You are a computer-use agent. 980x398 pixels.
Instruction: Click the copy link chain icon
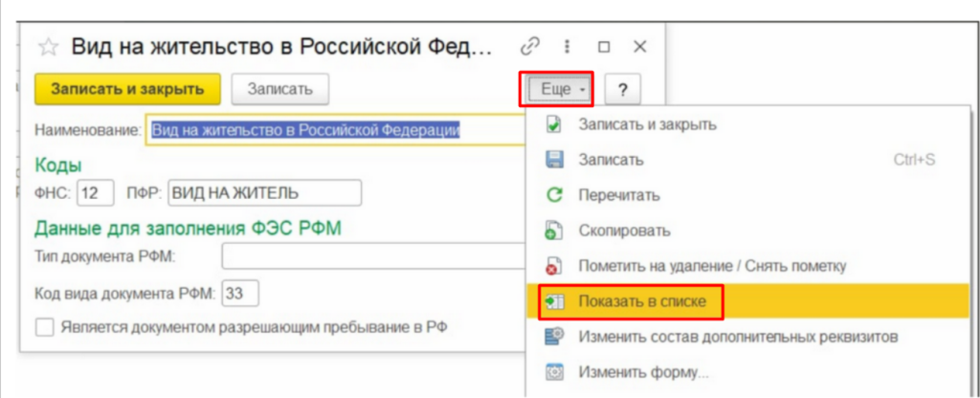529,46
